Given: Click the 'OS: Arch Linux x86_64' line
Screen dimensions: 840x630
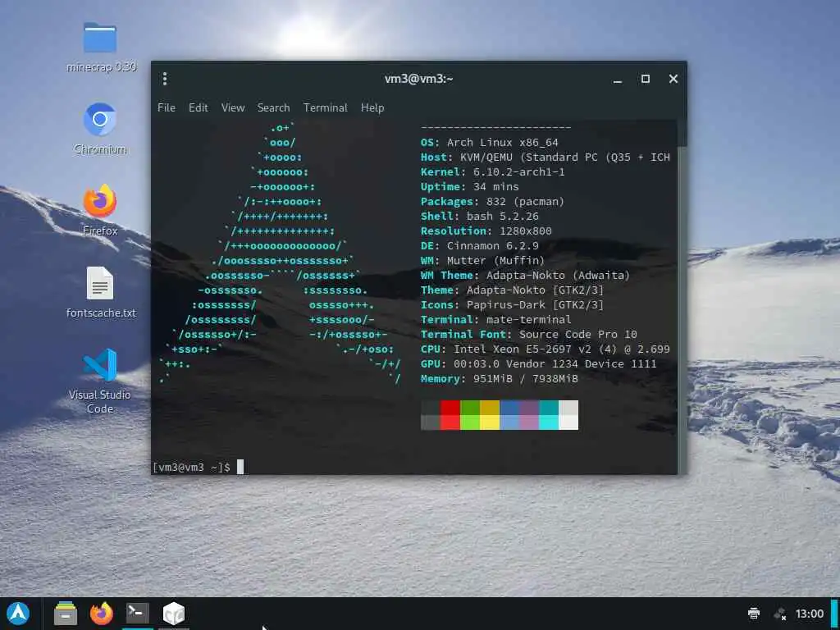Looking at the screenshot, I should tap(489, 143).
